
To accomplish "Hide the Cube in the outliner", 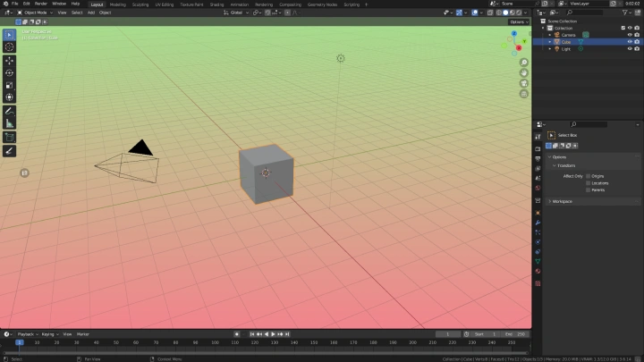I will (630, 42).
